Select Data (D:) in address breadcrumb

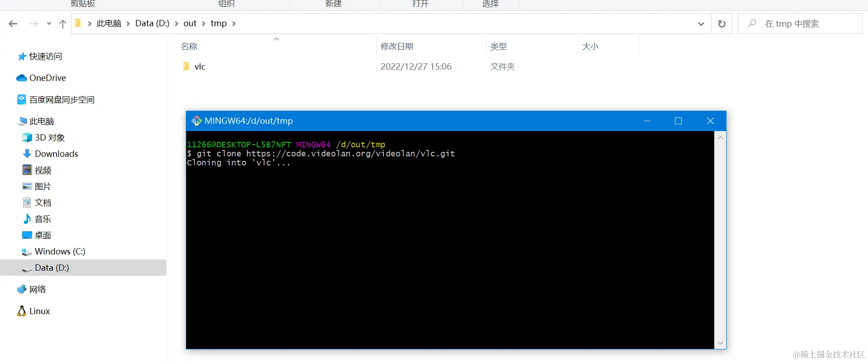pyautogui.click(x=152, y=24)
